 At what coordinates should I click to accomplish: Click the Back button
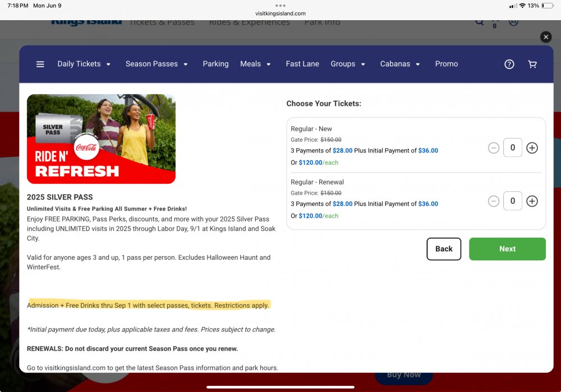click(444, 249)
